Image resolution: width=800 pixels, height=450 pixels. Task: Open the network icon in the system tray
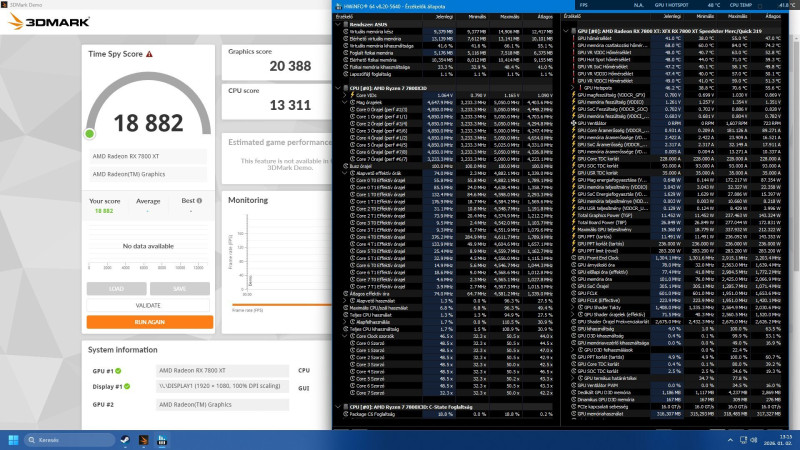point(743,440)
